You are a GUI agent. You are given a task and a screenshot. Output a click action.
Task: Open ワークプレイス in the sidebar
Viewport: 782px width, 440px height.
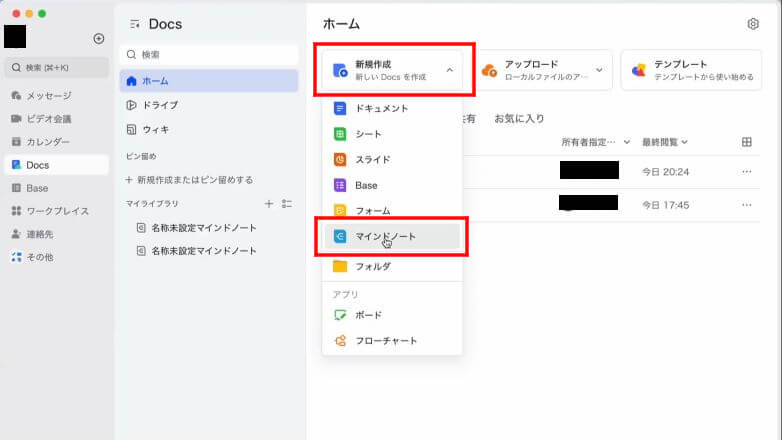[56, 211]
